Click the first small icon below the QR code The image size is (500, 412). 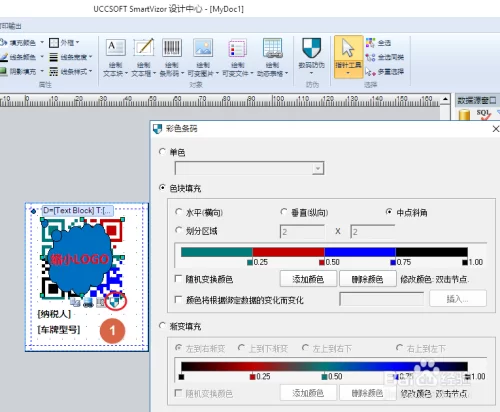coord(75,302)
